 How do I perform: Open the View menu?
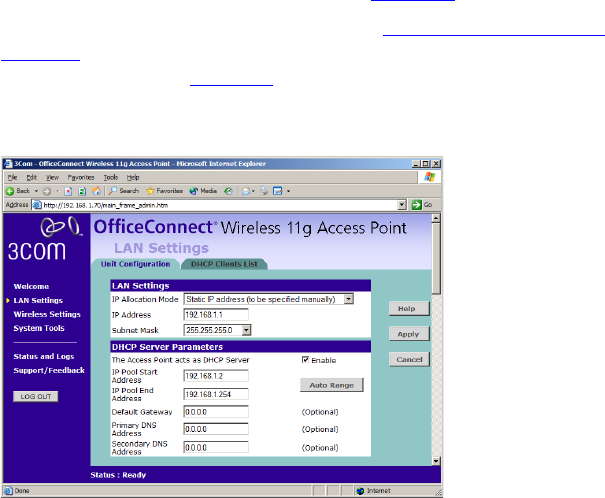pos(52,177)
